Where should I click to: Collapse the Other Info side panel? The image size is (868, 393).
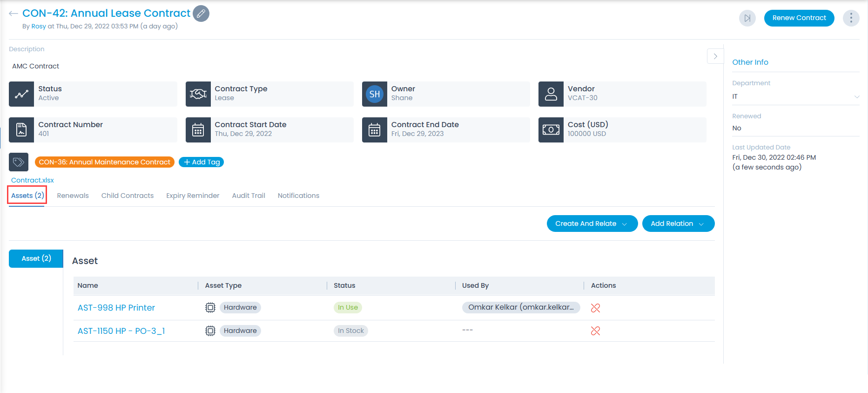tap(715, 56)
